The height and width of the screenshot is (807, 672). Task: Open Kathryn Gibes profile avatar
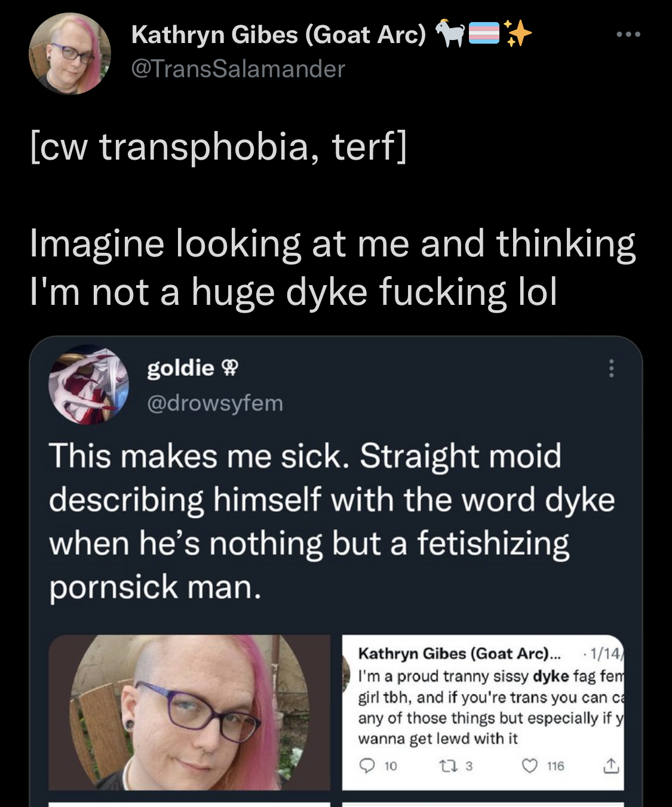[70, 54]
